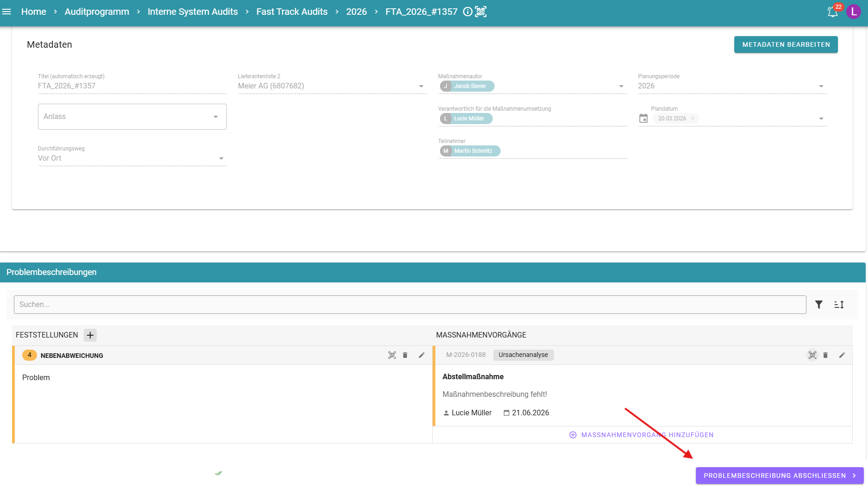Show info icon next to FTA_2026_#1357

coord(468,12)
